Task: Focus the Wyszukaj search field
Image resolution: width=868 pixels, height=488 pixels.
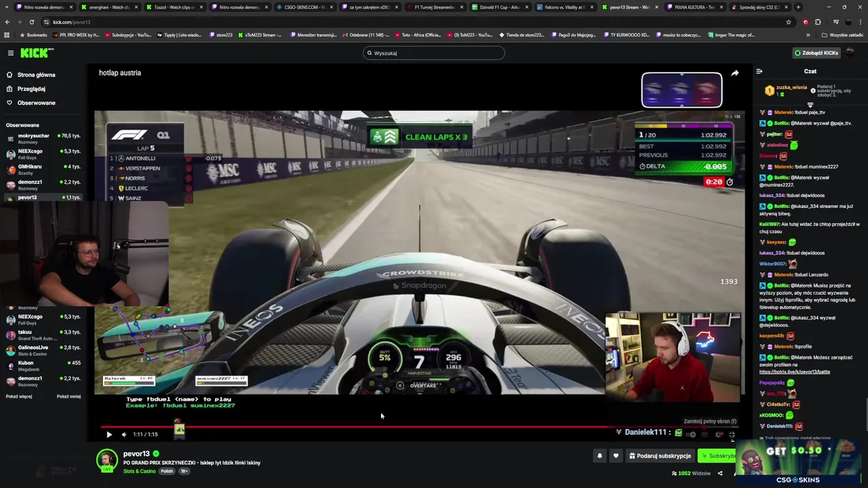Action: [x=434, y=53]
